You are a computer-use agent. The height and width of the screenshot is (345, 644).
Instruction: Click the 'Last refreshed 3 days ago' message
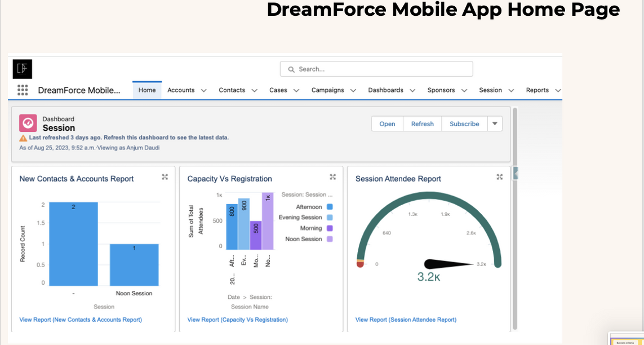click(129, 138)
